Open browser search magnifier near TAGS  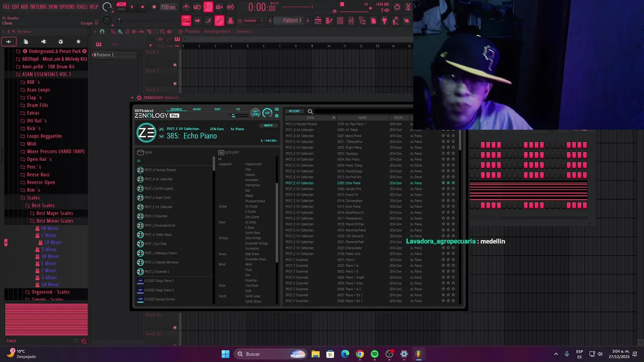(84, 341)
